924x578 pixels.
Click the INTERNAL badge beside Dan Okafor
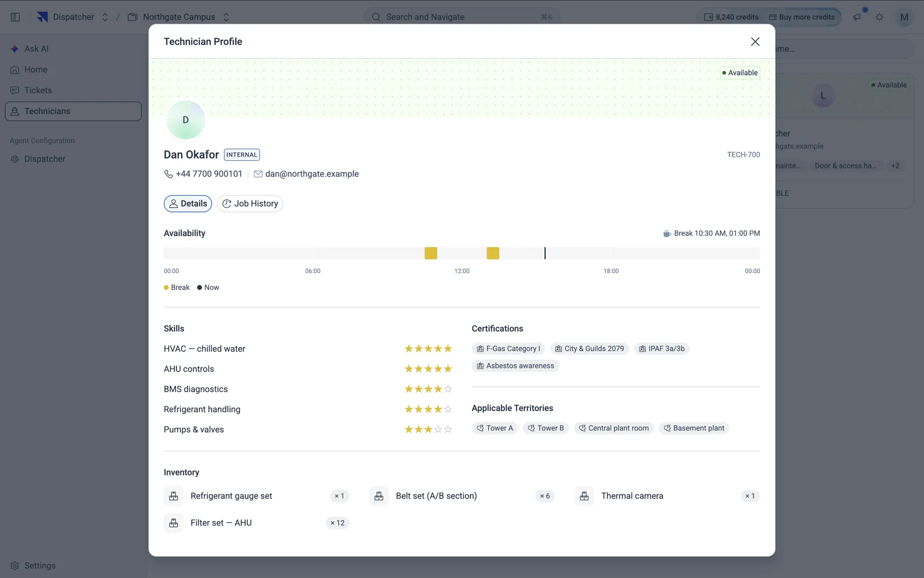click(242, 155)
